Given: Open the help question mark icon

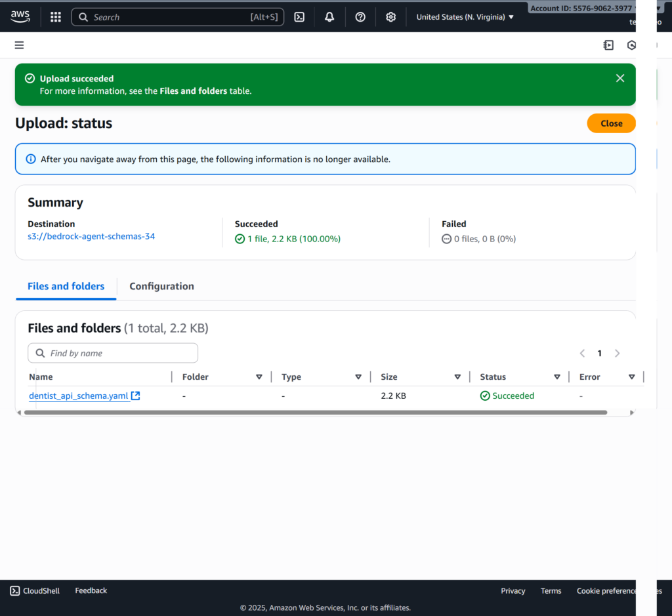Looking at the screenshot, I should (360, 17).
